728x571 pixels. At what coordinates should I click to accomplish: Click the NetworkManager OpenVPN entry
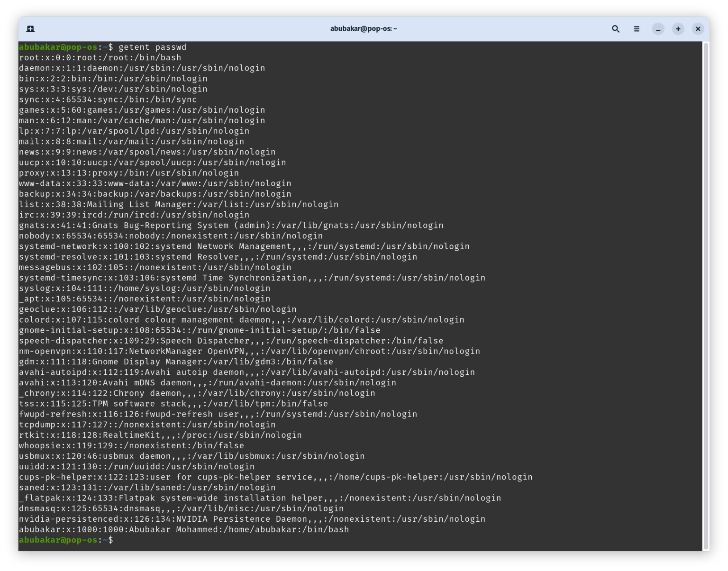pyautogui.click(x=249, y=351)
